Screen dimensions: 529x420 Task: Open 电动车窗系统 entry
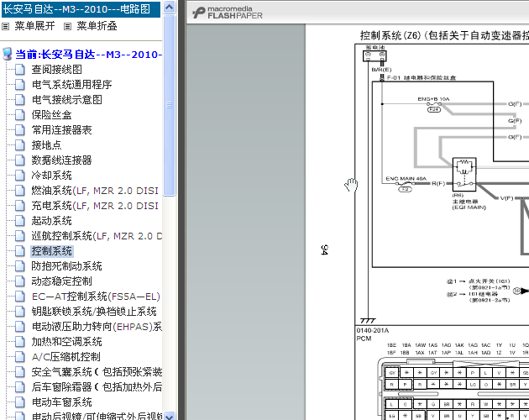pos(62,402)
